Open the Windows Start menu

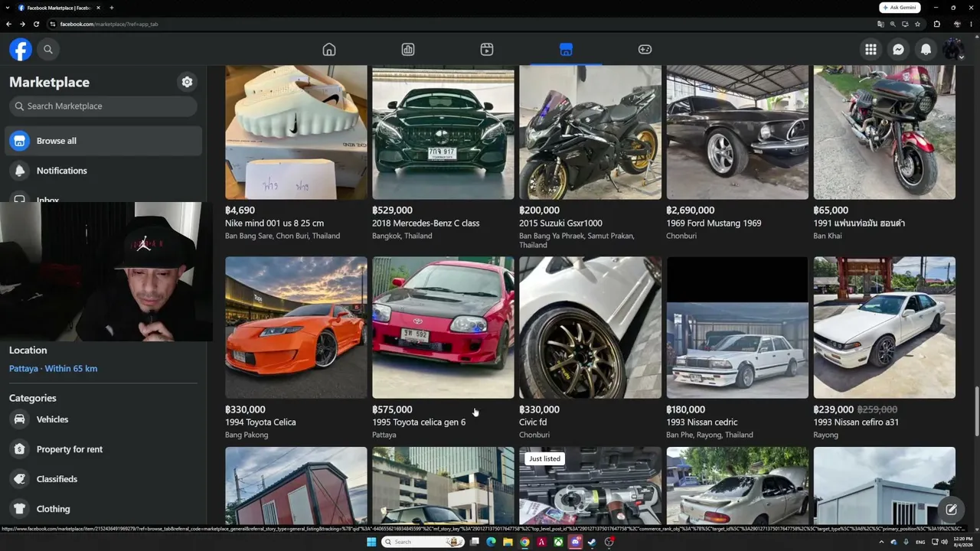click(x=371, y=542)
